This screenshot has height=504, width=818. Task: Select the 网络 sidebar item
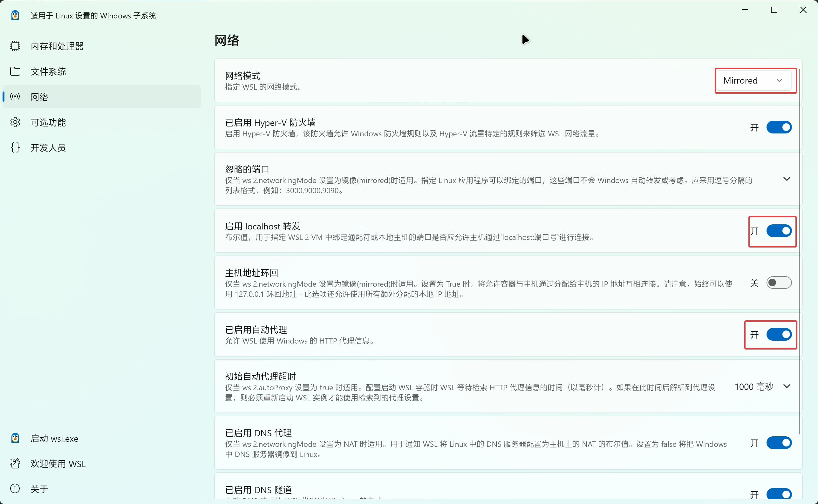tap(102, 97)
